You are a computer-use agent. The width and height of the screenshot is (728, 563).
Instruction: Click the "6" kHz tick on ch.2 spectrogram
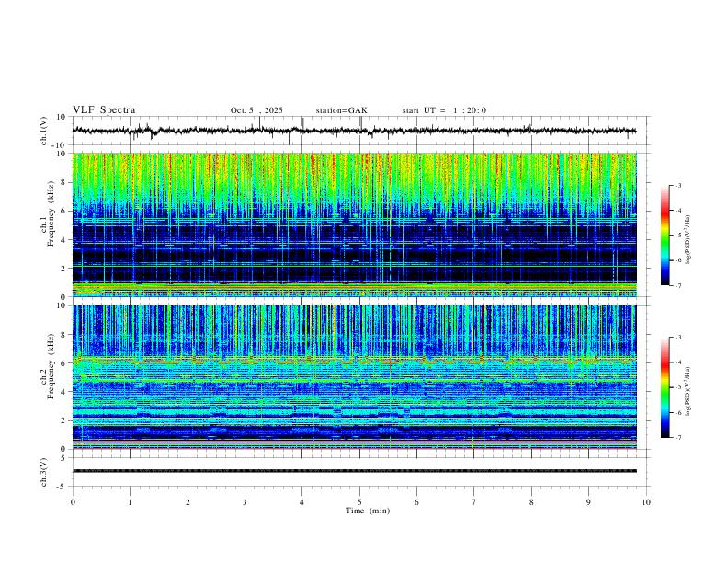63,363
